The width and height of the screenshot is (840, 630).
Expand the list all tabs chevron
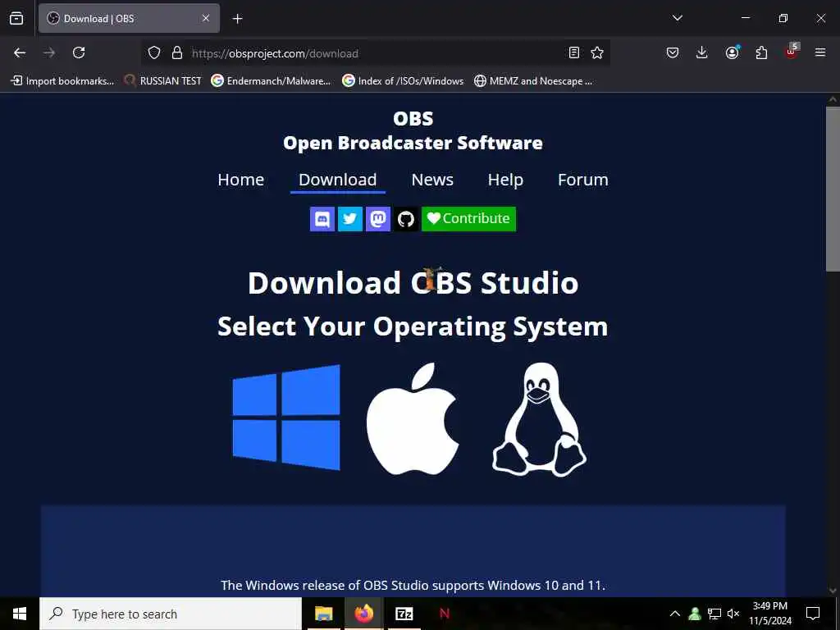(677, 18)
